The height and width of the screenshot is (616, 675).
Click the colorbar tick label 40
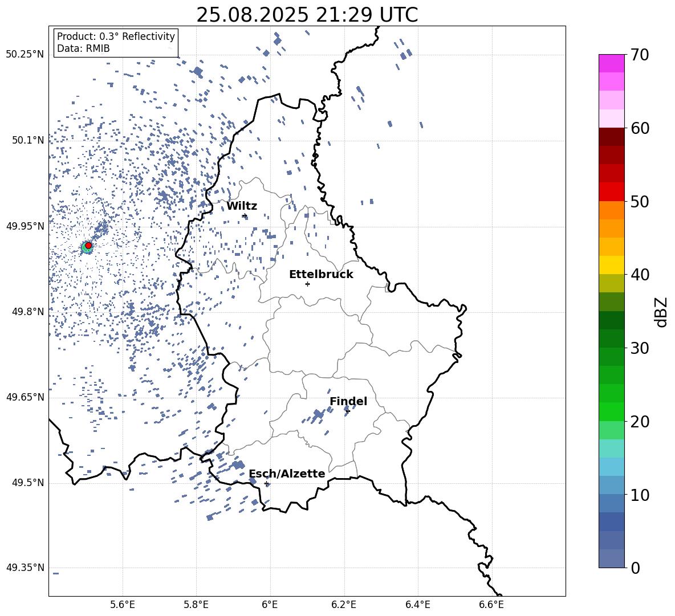tap(640, 275)
